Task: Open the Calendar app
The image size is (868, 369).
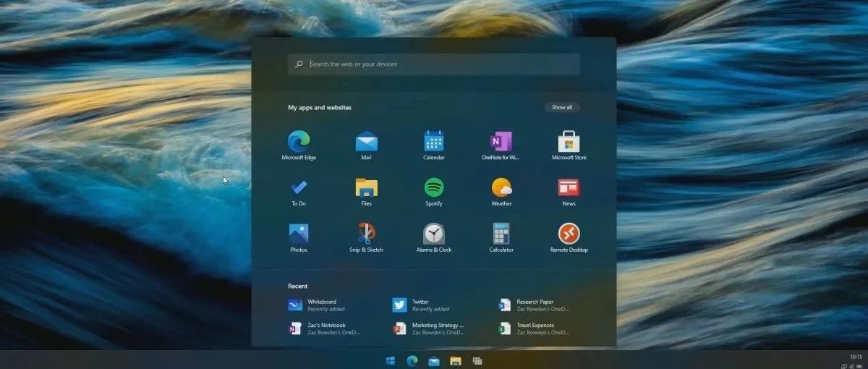Action: (x=434, y=145)
